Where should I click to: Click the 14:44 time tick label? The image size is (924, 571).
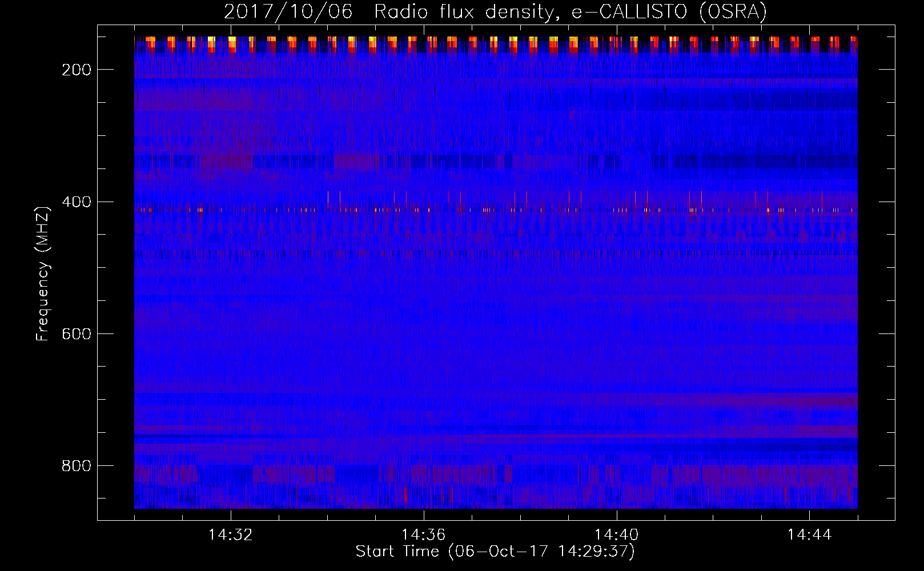click(x=810, y=535)
